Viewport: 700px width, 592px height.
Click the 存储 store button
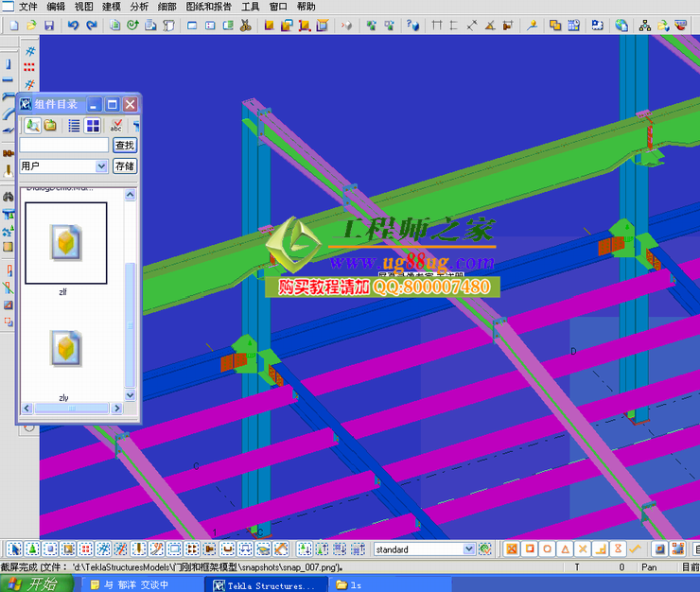click(x=124, y=166)
